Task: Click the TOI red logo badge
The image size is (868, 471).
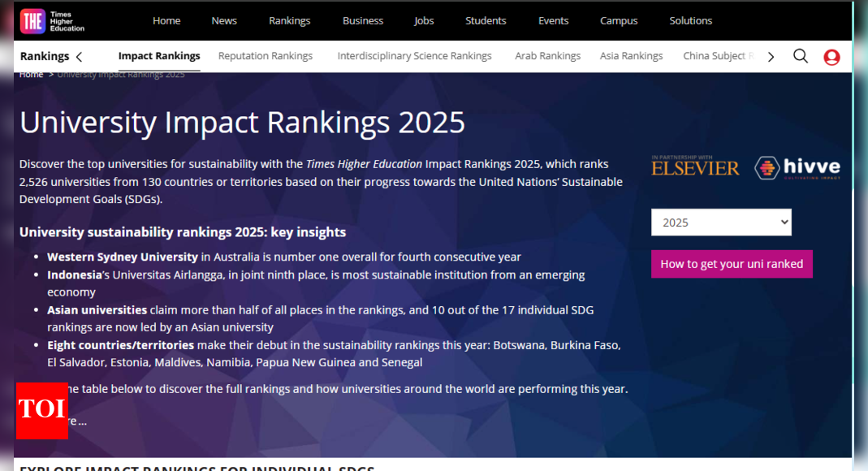Action: click(x=42, y=410)
